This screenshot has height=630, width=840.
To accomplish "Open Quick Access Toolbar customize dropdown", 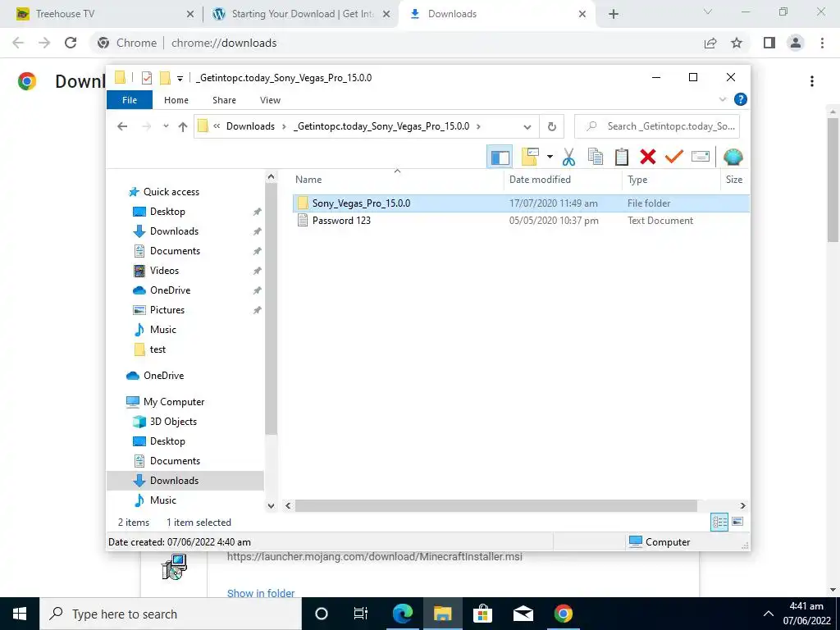I will pos(180,78).
